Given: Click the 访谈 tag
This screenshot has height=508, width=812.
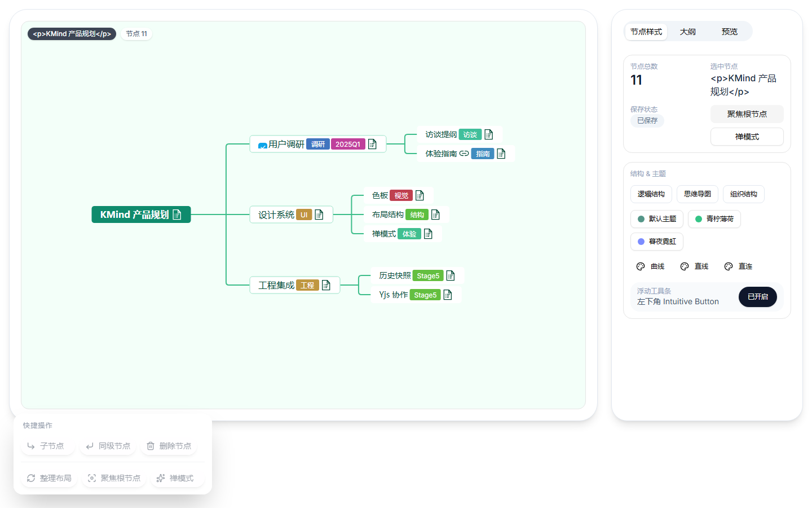Looking at the screenshot, I should 470,134.
